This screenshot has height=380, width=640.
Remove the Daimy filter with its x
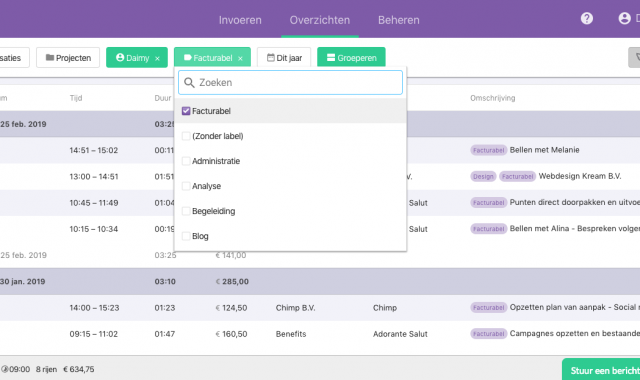click(x=157, y=58)
